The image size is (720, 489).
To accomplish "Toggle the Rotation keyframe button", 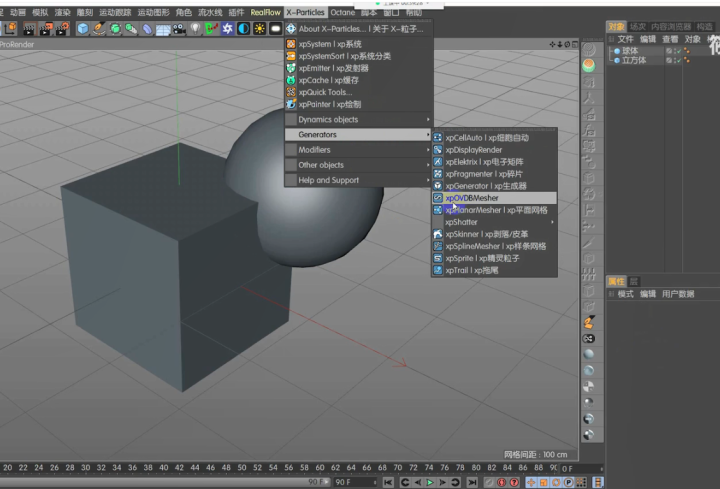I will (x=556, y=482).
